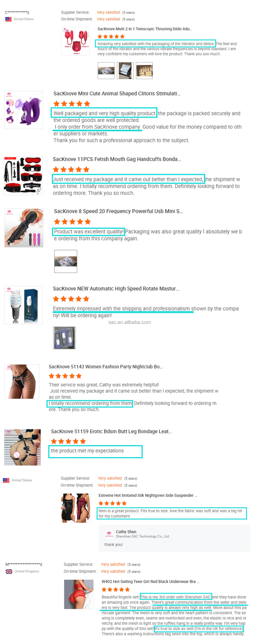The height and width of the screenshot is (644, 259).
Task: Open the purple Animal Shaped product image
Action: [x=24, y=110]
